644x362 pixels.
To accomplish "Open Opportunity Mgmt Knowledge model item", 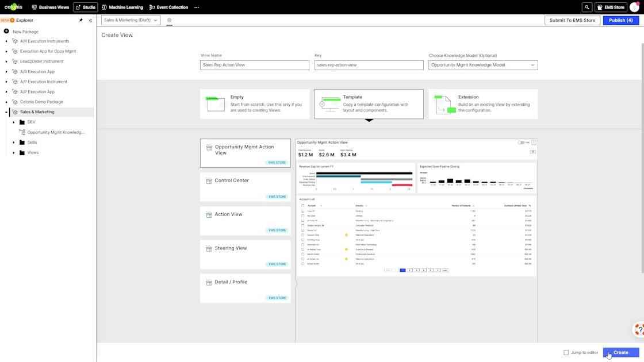I will pos(52,132).
